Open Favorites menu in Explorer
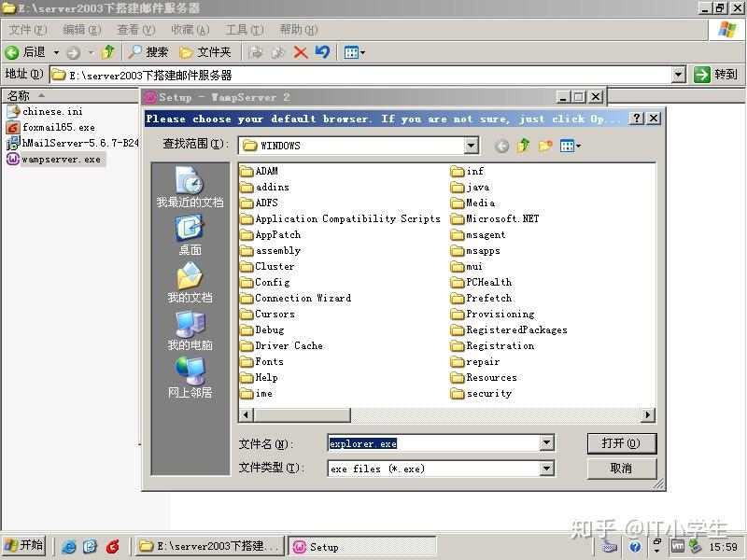The image size is (747, 560). (x=190, y=30)
